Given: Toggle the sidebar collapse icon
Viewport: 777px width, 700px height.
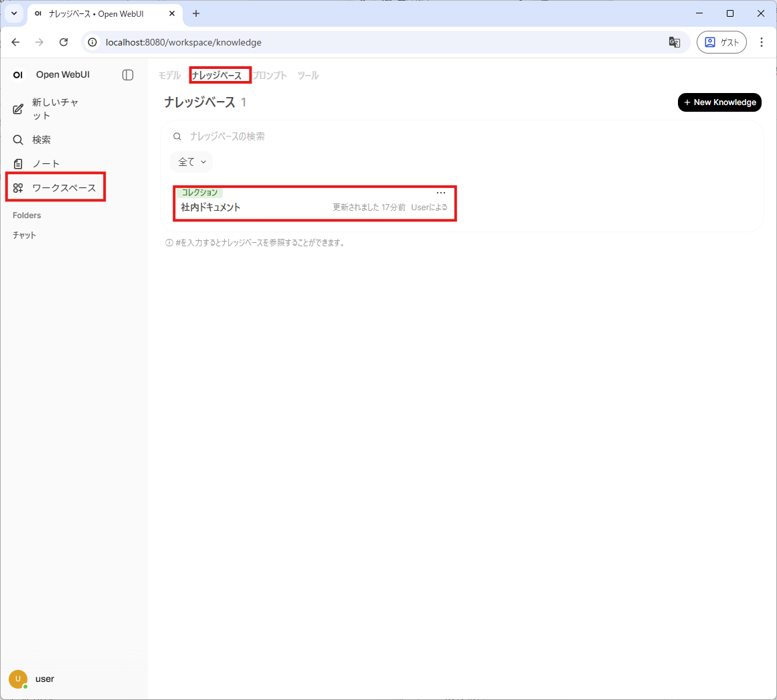Looking at the screenshot, I should [x=128, y=75].
